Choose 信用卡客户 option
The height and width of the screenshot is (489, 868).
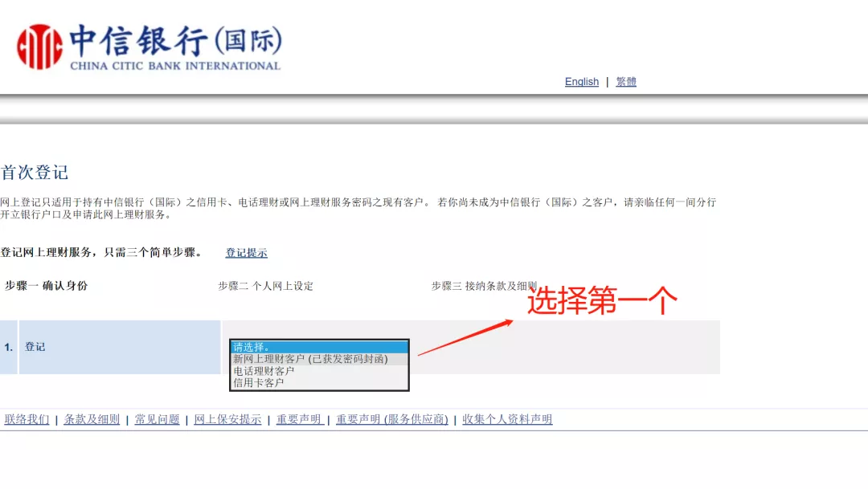[x=319, y=383]
